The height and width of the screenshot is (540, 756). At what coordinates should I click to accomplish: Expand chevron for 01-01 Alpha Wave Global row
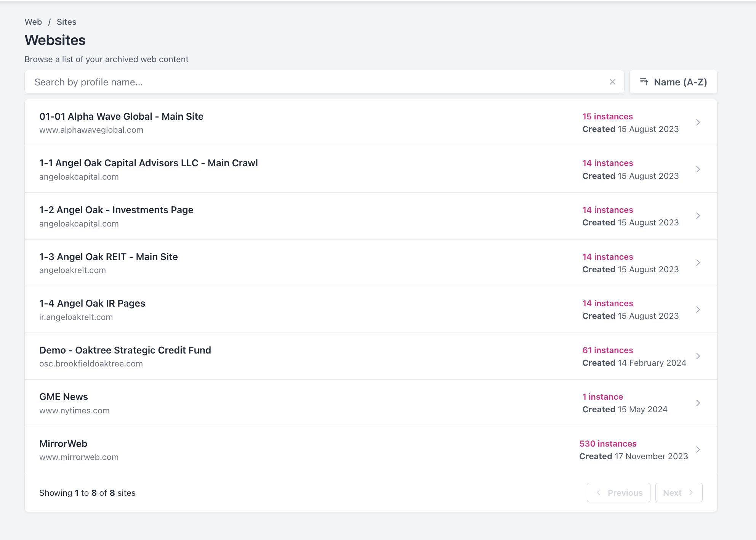[x=698, y=122]
